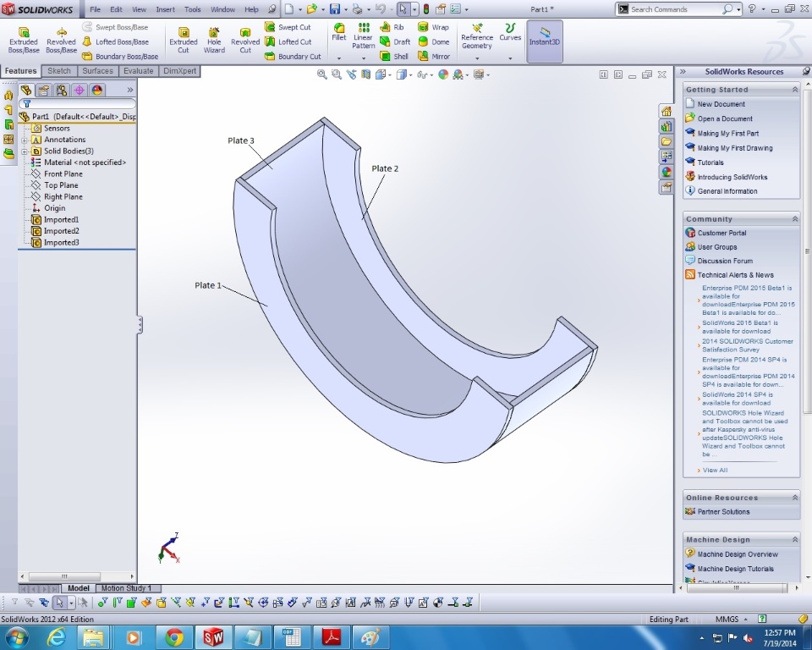Viewport: 812px width, 650px height.
Task: Switch to the Evaluate tab
Action: 138,71
